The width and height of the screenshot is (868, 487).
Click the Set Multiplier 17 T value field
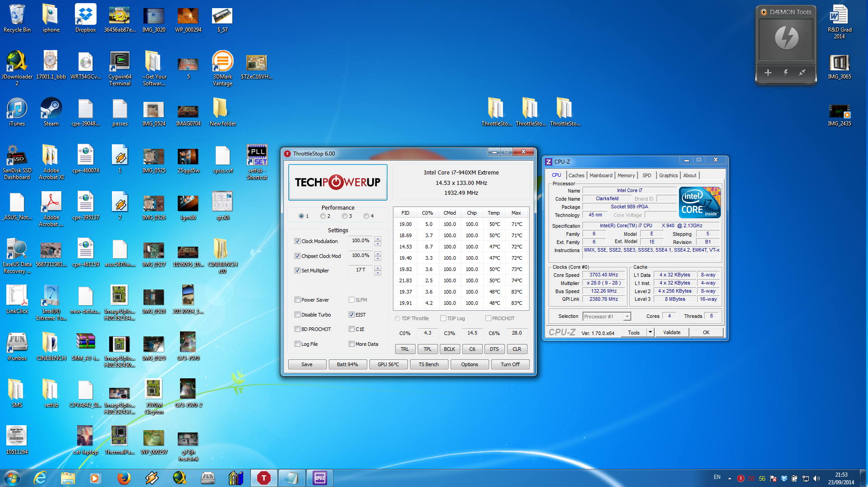click(360, 270)
